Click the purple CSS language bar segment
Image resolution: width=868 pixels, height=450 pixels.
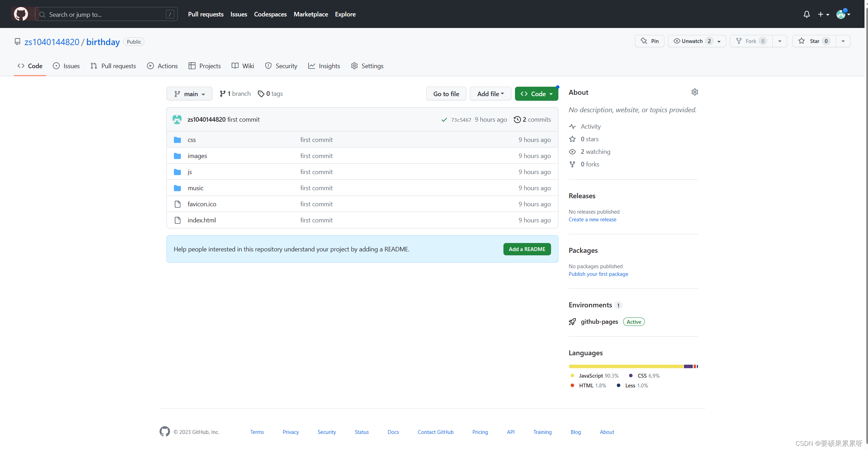coord(688,366)
